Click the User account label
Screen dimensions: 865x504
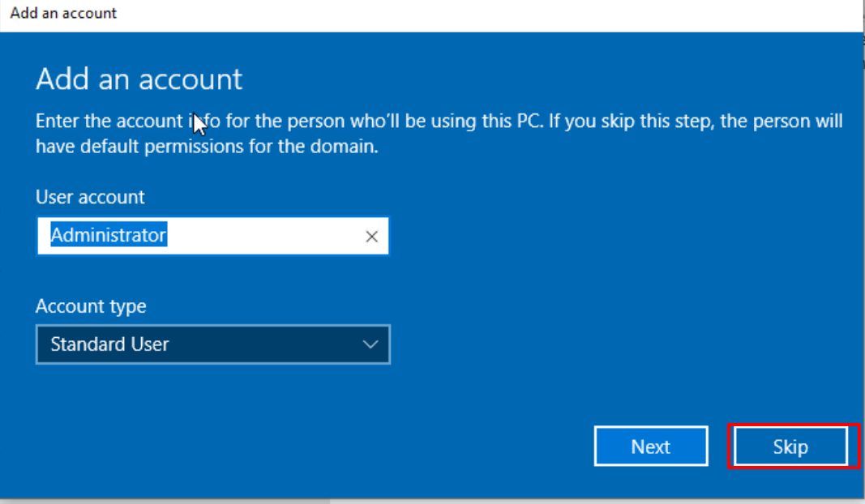pyautogui.click(x=90, y=197)
